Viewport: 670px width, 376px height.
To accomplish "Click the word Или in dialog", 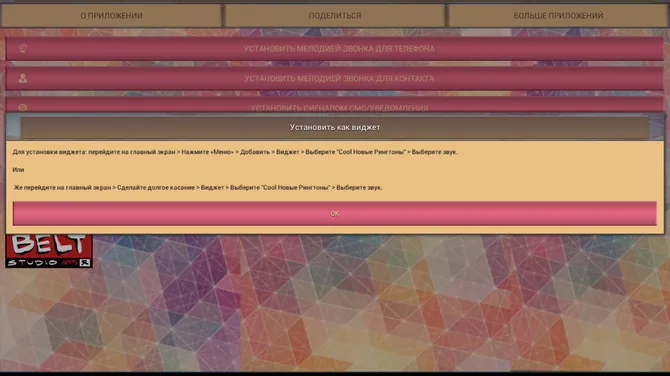I will coord(18,170).
